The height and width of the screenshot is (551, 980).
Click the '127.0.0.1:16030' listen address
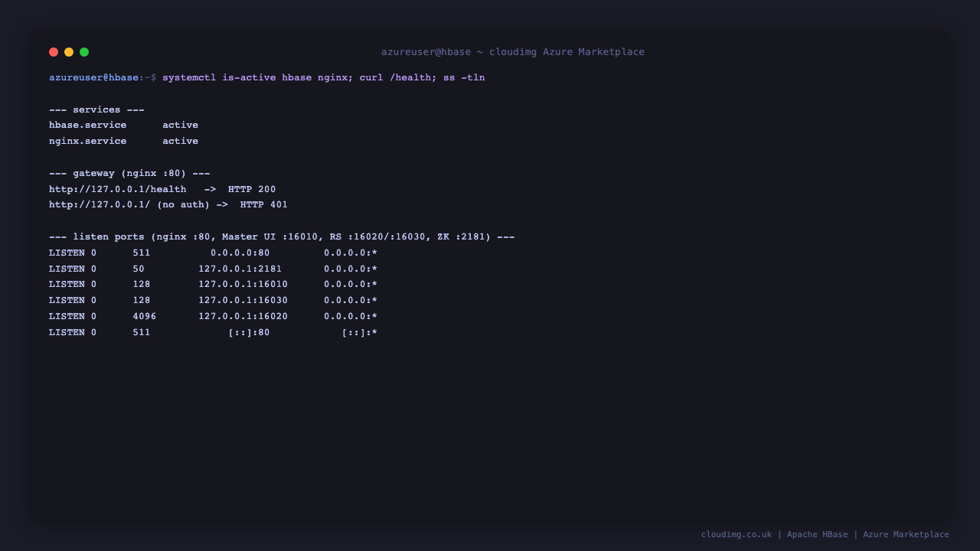[x=243, y=301]
